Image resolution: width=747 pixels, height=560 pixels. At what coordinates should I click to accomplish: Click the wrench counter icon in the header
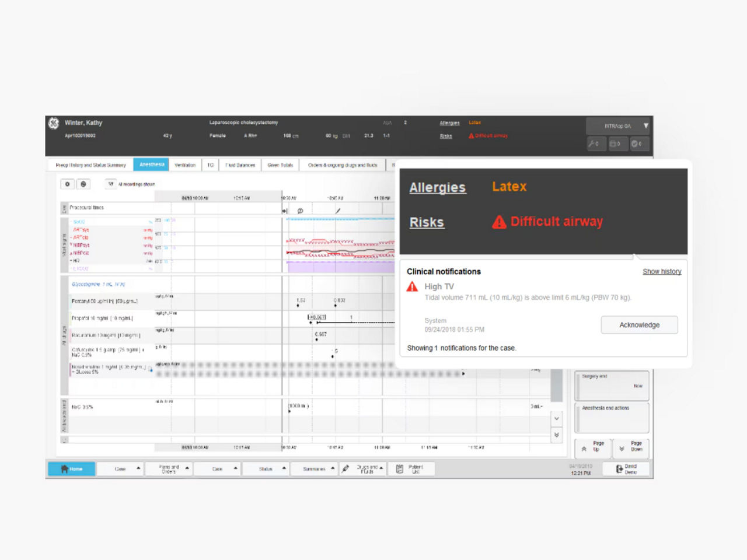coord(596,144)
